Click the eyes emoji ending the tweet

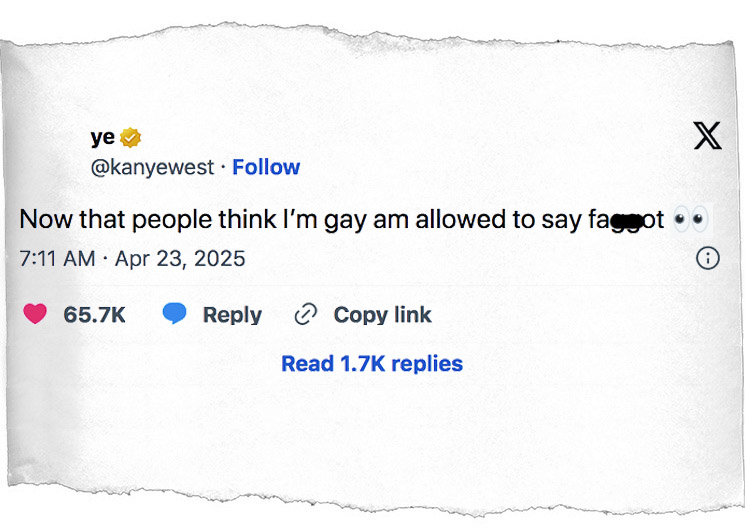pyautogui.click(x=690, y=219)
